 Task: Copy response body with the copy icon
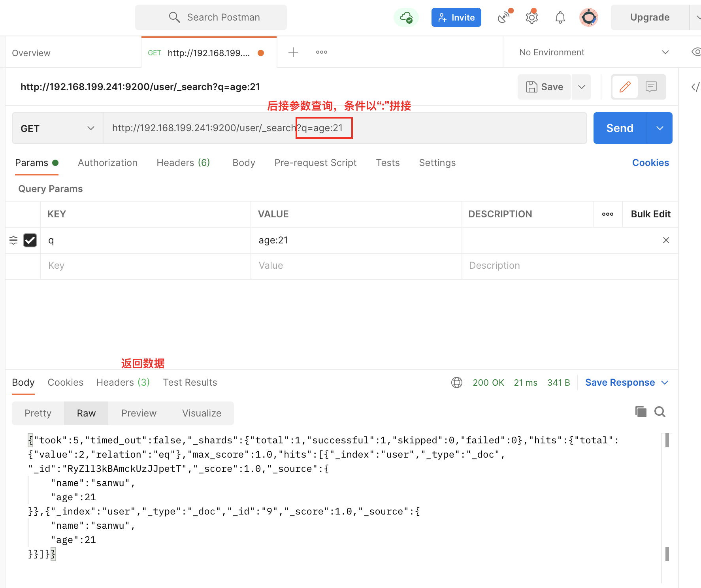pyautogui.click(x=641, y=412)
